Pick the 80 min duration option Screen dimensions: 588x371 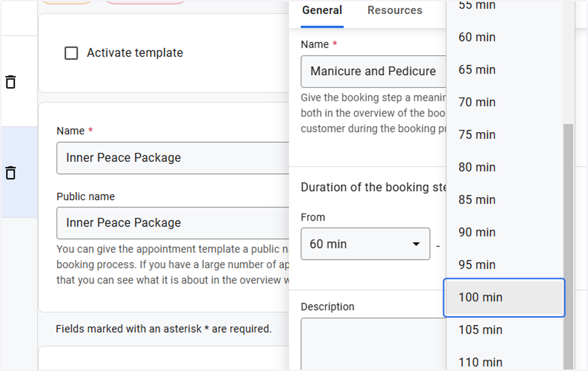coord(505,167)
